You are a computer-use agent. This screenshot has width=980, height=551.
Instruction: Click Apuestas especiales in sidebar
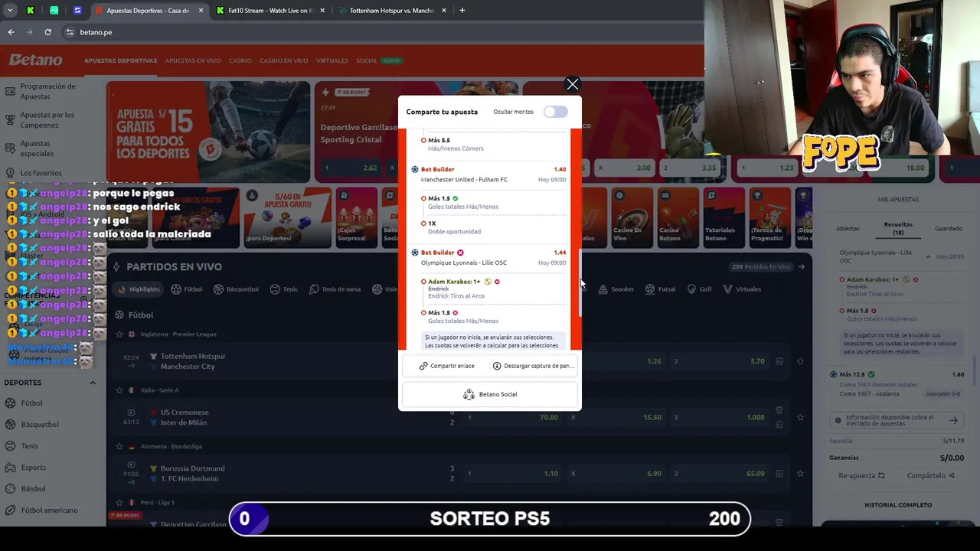[x=36, y=148]
